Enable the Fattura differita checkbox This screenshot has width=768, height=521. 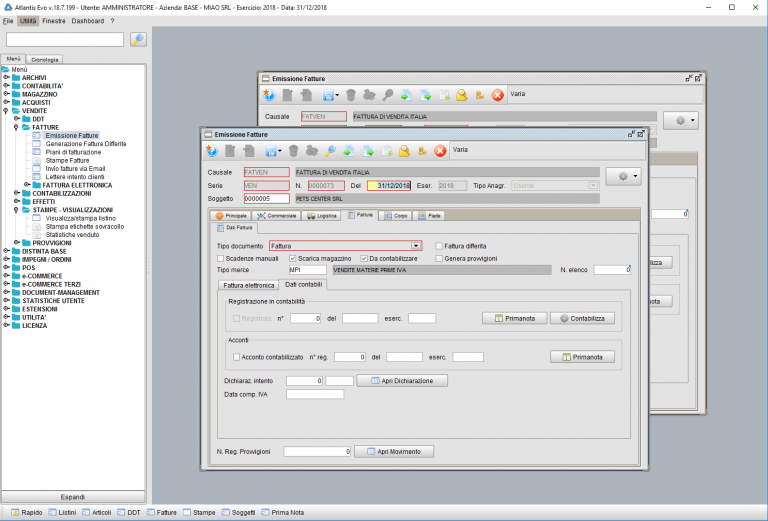439,246
